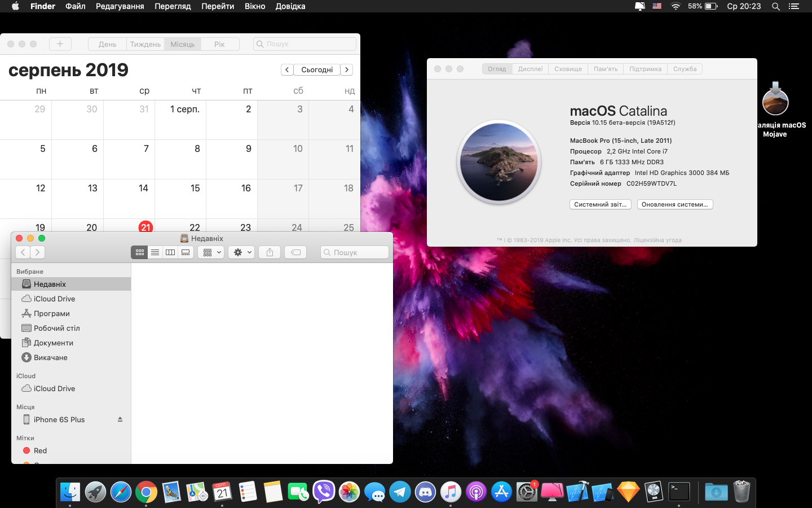Open Finder group-by dropdown
This screenshot has width=812, height=508.
(x=211, y=252)
